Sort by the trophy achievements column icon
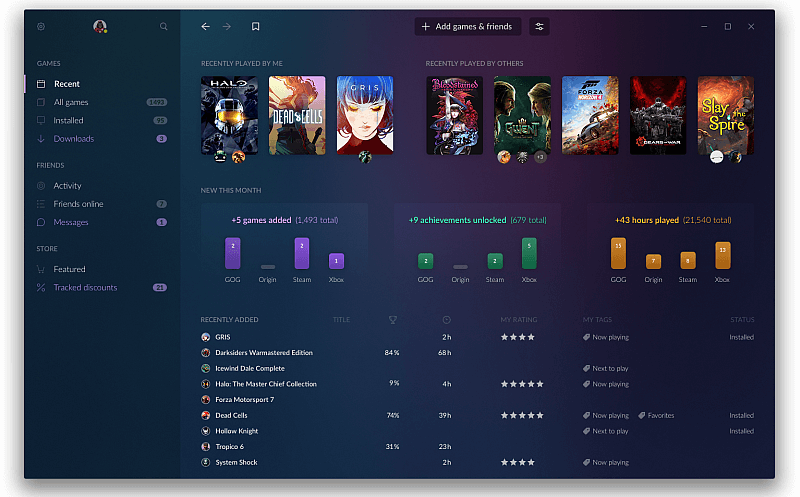The image size is (800, 497). (x=393, y=320)
